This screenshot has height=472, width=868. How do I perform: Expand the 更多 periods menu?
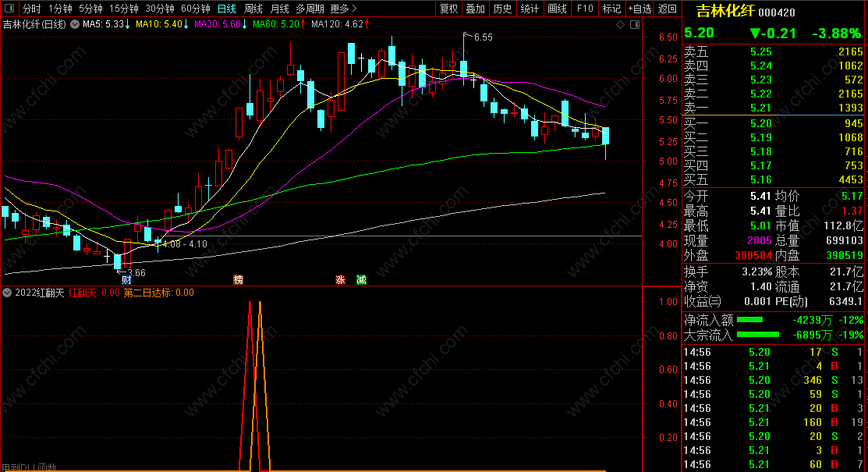point(343,9)
